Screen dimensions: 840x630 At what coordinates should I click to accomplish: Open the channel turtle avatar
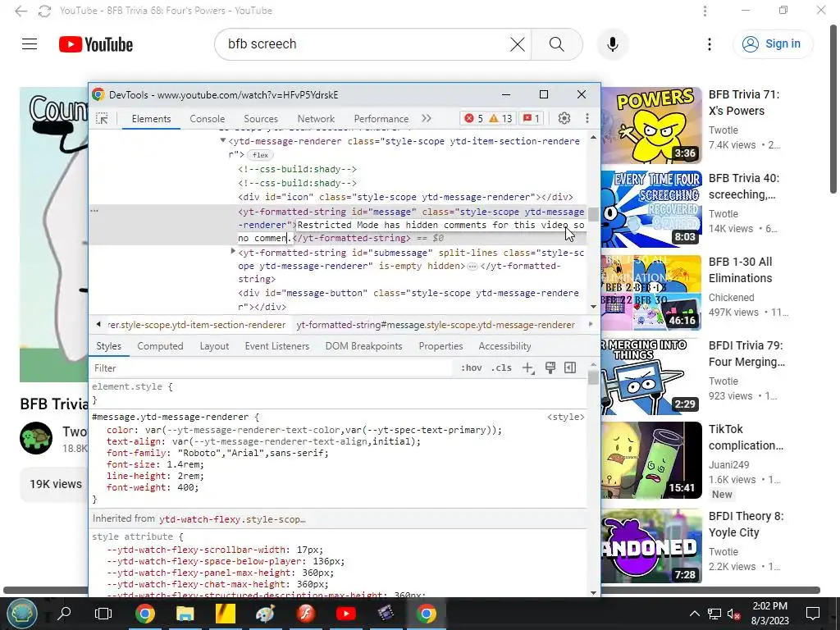[36, 438]
